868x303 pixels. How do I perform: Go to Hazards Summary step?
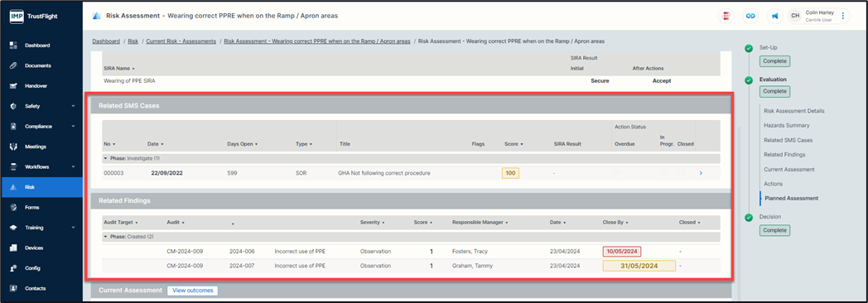pos(786,126)
